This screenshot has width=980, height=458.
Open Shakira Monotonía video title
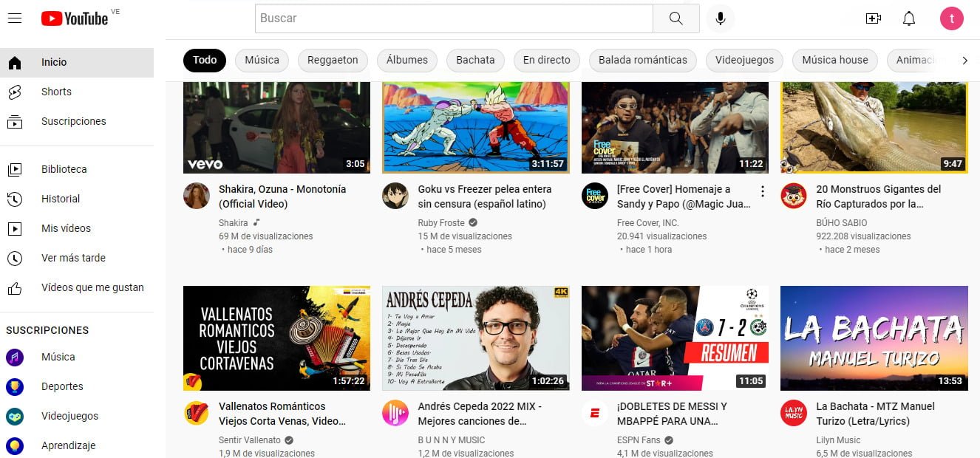(282, 196)
